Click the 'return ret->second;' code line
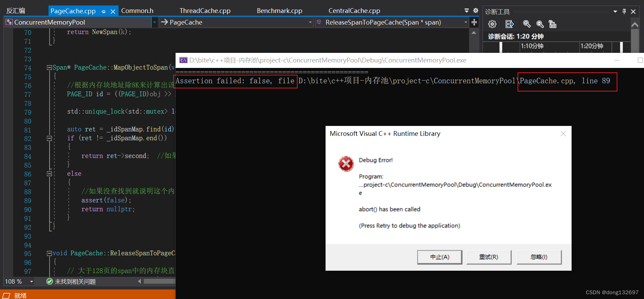This screenshot has height=299, width=644. 115,156
